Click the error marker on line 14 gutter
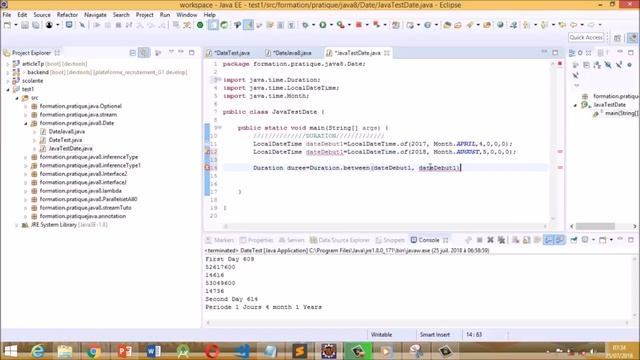Viewport: 640px width, 360px height. pyautogui.click(x=207, y=168)
